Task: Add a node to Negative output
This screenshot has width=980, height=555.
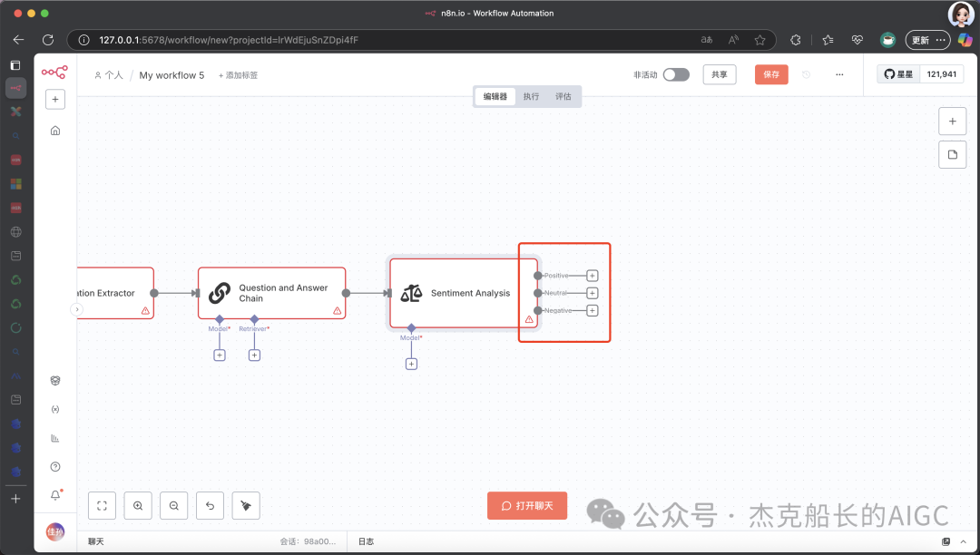Action: [592, 310]
